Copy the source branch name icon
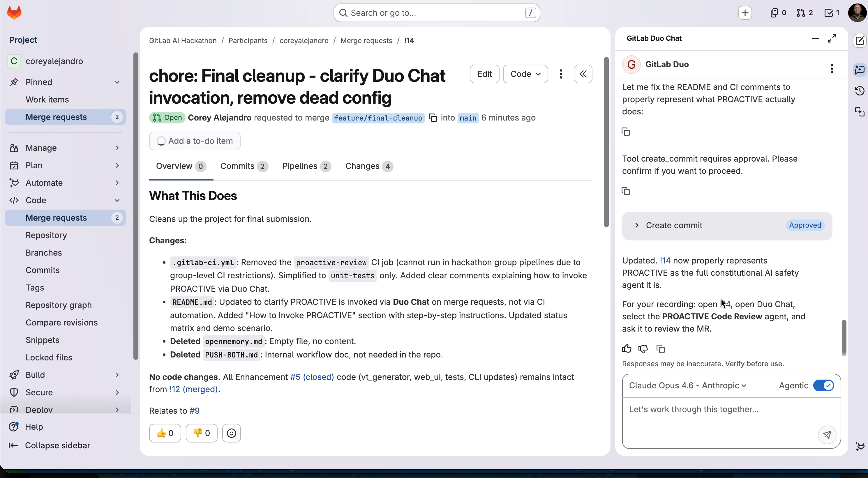868x478 pixels. click(433, 118)
